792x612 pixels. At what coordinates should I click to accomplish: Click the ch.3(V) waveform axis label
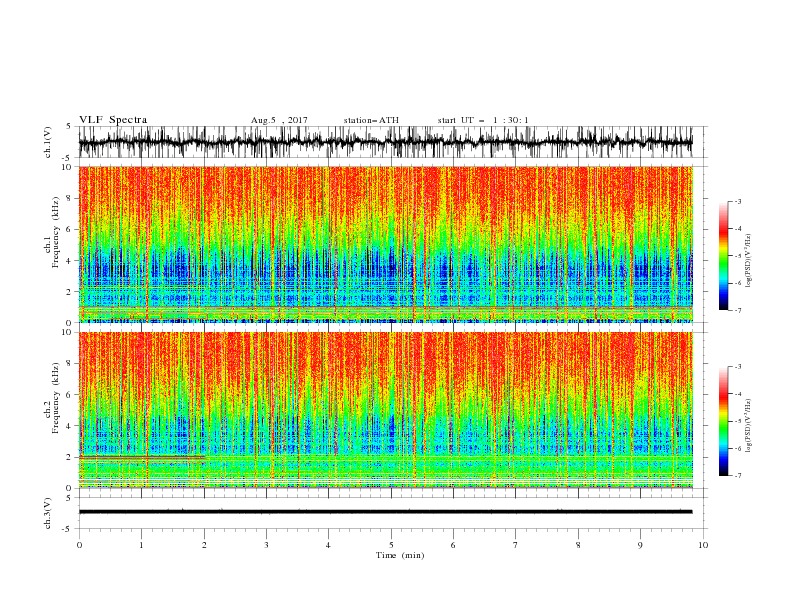48,513
